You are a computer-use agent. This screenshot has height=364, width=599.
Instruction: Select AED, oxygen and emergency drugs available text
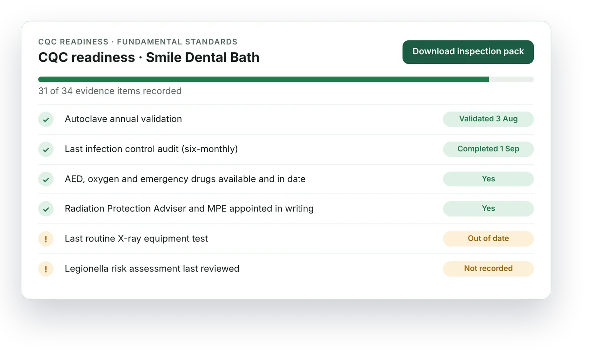pos(185,179)
